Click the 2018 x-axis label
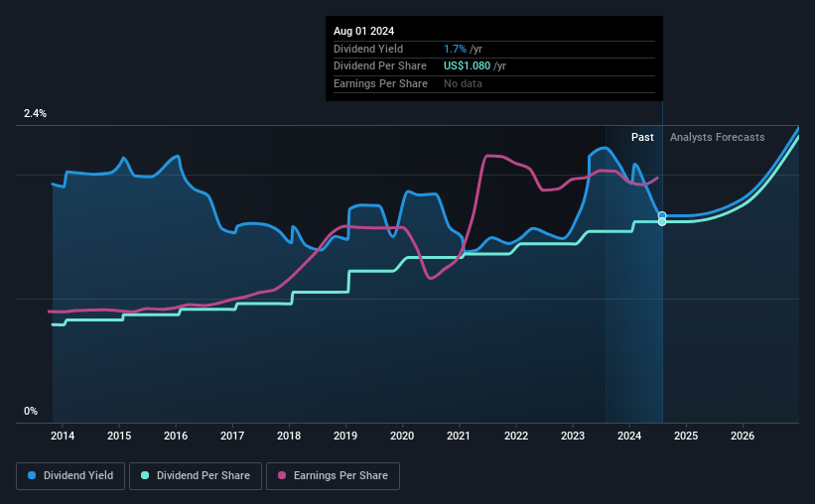This screenshot has width=815, height=504. 289,436
